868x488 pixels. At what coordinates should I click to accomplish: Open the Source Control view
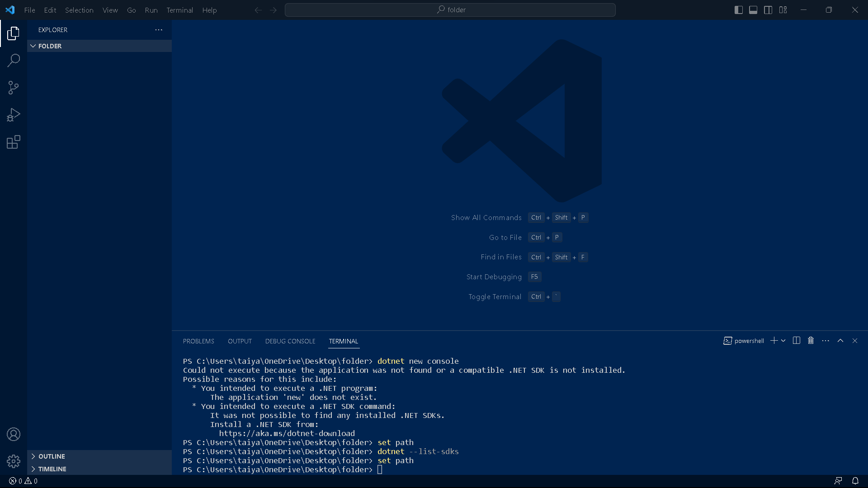click(x=14, y=87)
